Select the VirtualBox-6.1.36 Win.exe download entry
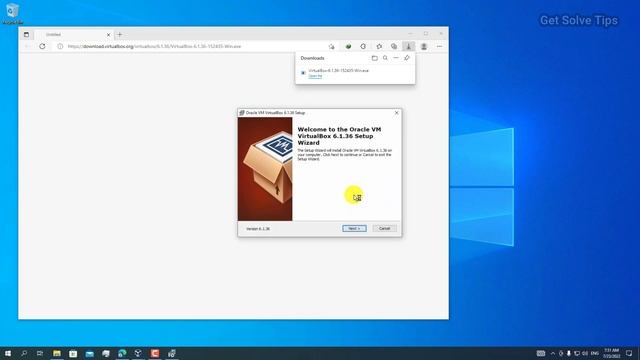This screenshot has width=640, height=360. pos(355,73)
